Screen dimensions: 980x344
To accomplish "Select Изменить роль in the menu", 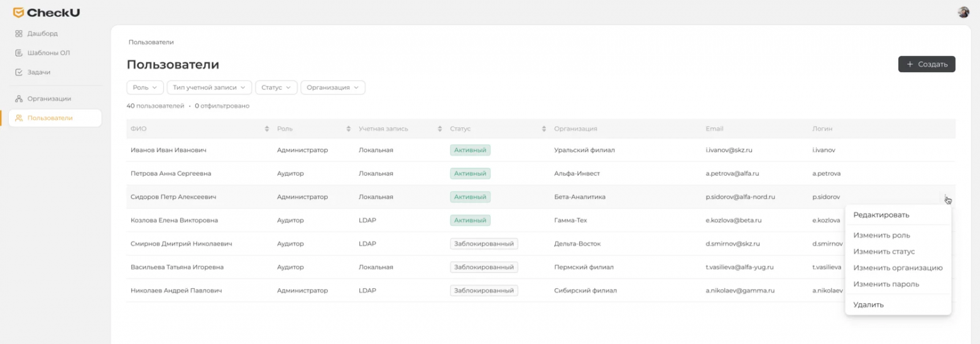I will tap(881, 235).
